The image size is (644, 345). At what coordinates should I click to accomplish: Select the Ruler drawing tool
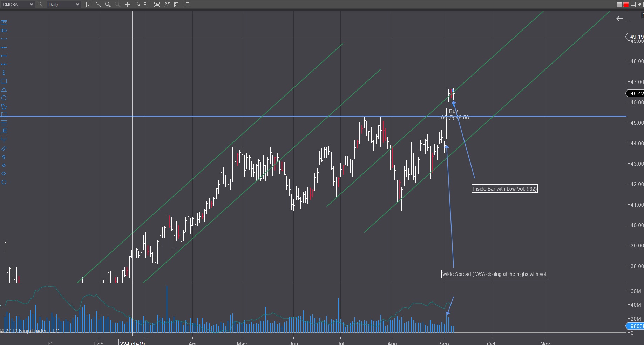(4, 22)
